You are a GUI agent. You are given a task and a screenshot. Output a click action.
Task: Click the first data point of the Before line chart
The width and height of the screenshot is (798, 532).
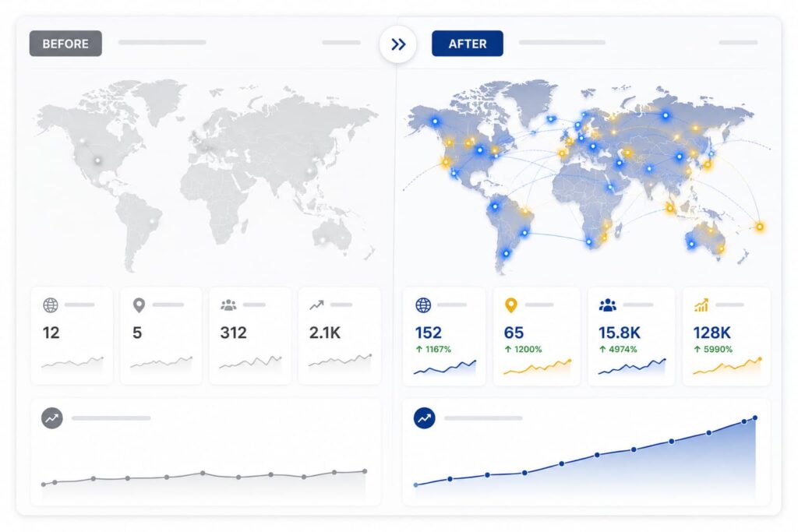pyautogui.click(x=44, y=484)
